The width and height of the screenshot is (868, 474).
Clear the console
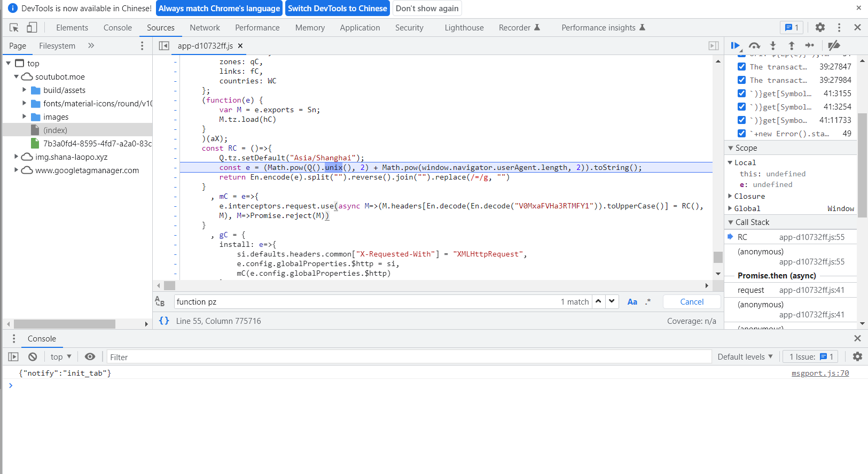(33, 357)
